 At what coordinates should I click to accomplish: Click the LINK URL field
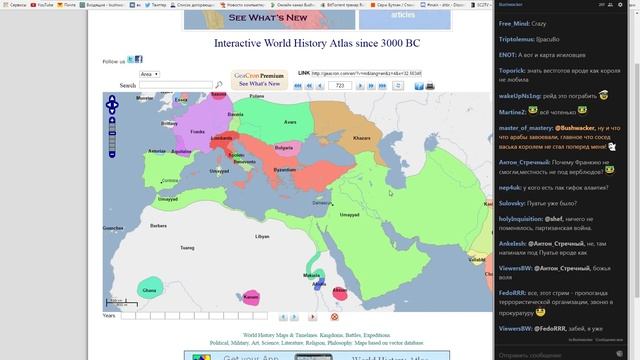pyautogui.click(x=367, y=73)
